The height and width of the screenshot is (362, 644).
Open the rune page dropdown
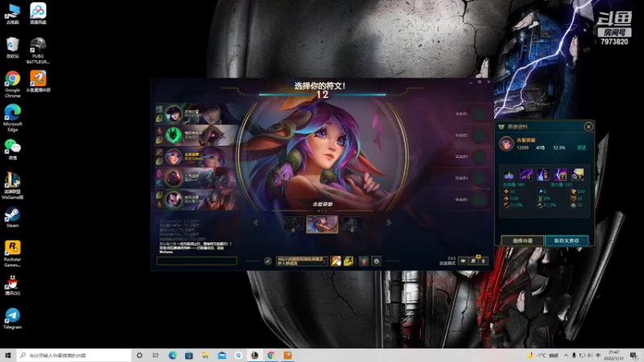(302, 261)
